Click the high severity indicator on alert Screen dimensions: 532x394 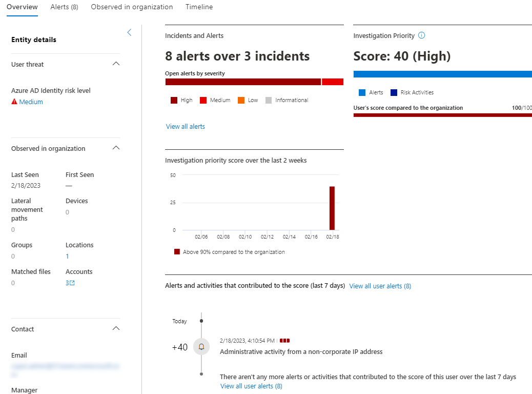coord(285,341)
